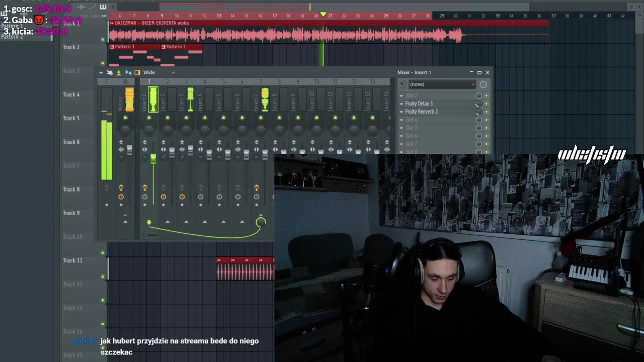Mute Insert 1 using its green LED
644x362 pixels.
click(x=149, y=118)
